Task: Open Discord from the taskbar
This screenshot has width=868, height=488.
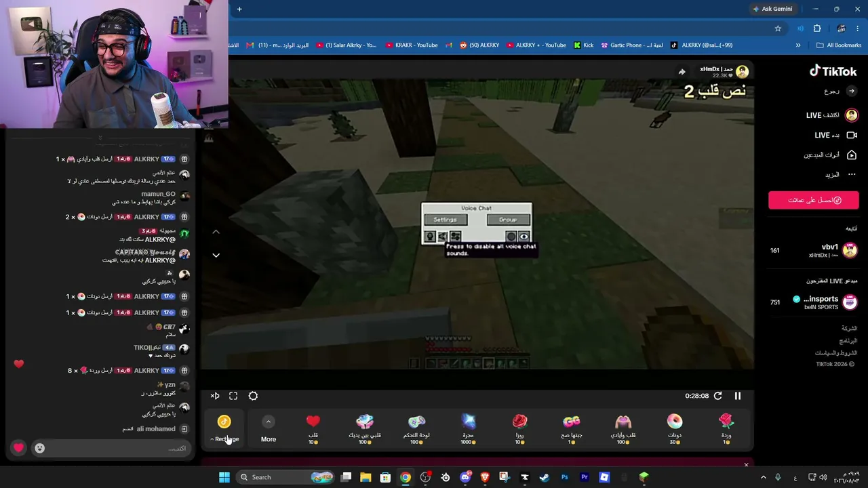Action: (465, 477)
